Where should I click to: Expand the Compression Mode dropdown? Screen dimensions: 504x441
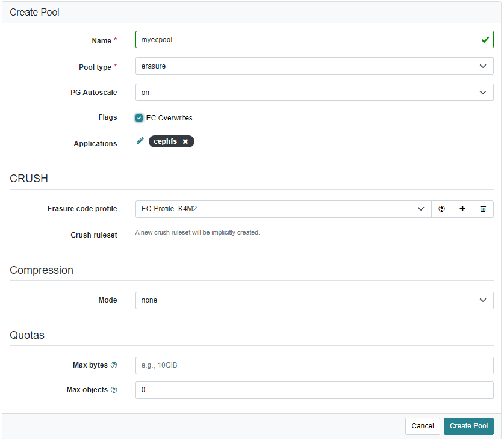point(314,300)
